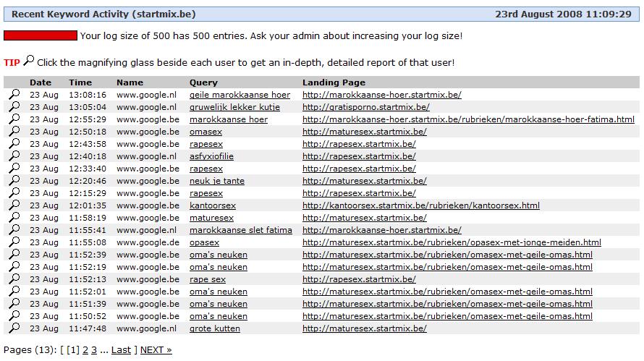The height and width of the screenshot is (361, 644).
Task: Open detail magnifier on the 11:50:52 row
Action: pyautogui.click(x=14, y=316)
